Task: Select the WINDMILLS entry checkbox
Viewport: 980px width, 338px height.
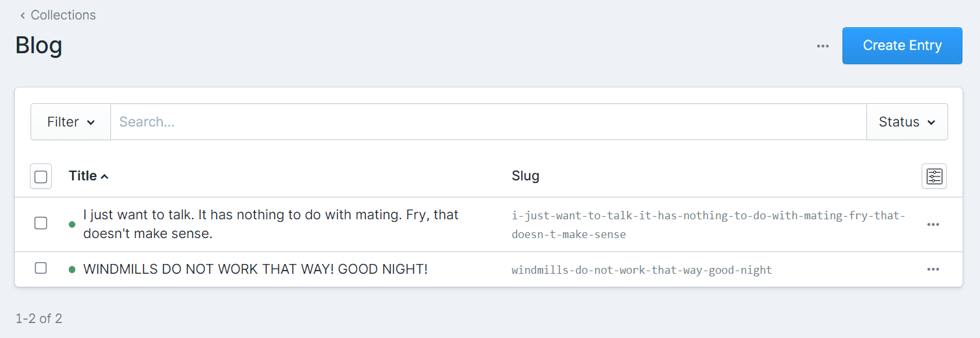Action: tap(41, 269)
